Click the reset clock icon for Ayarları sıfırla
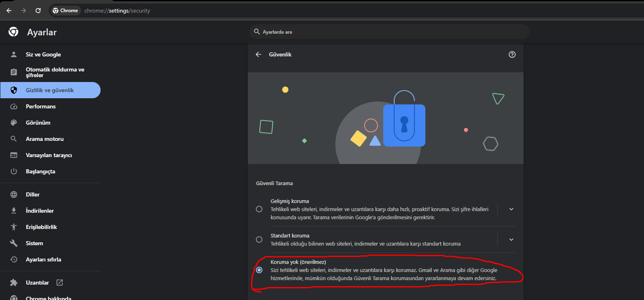 point(14,259)
